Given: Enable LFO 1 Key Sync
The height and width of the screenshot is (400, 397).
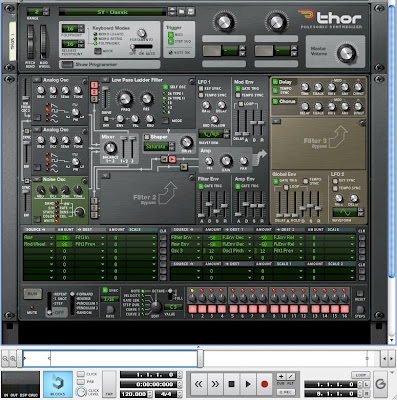Looking at the screenshot, I should (201, 89).
